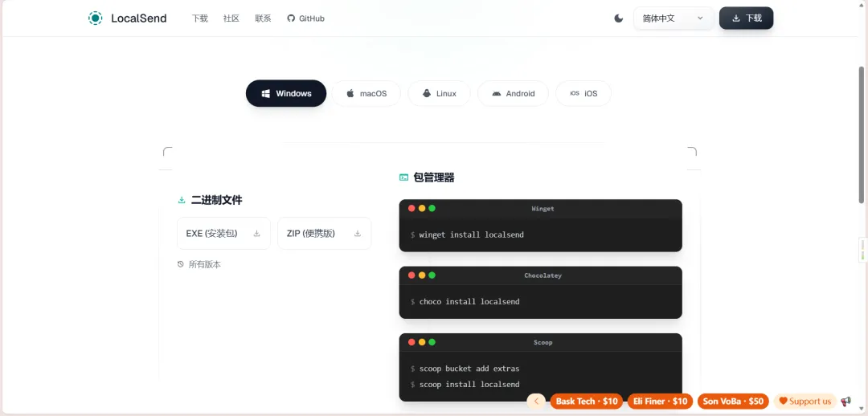The height and width of the screenshot is (416, 868).
Task: Click yellow dot in Scoop terminal
Action: click(x=422, y=342)
